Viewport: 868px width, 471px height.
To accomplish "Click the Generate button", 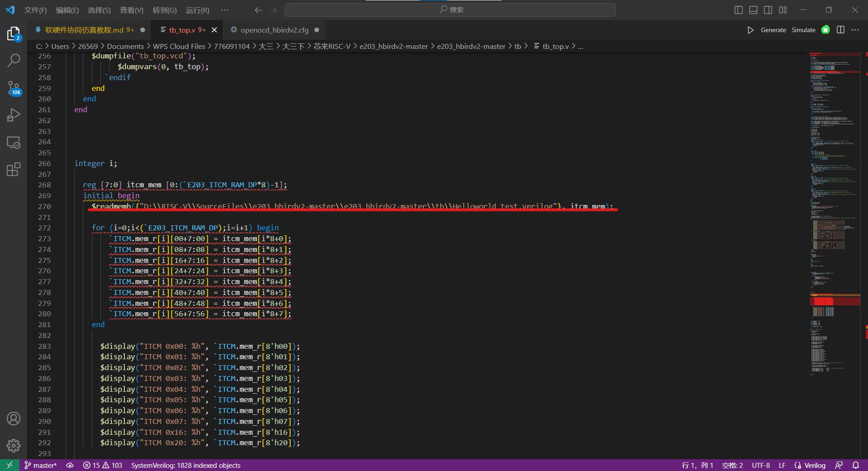I will click(773, 30).
